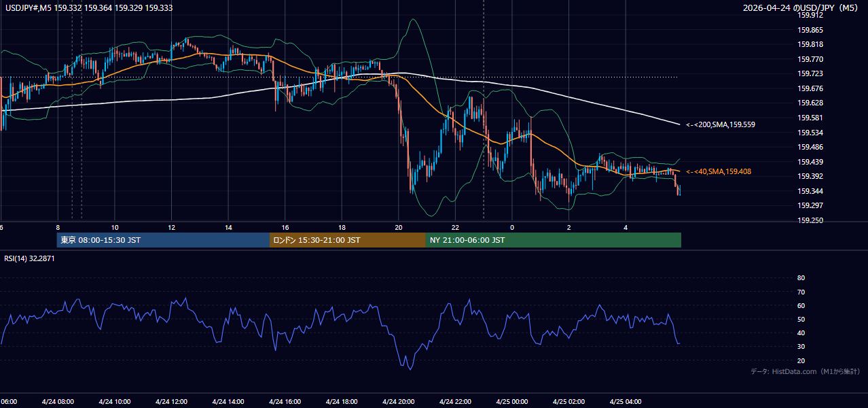Click RSI scale value 50
The width and height of the screenshot is (868, 408).
pos(801,320)
